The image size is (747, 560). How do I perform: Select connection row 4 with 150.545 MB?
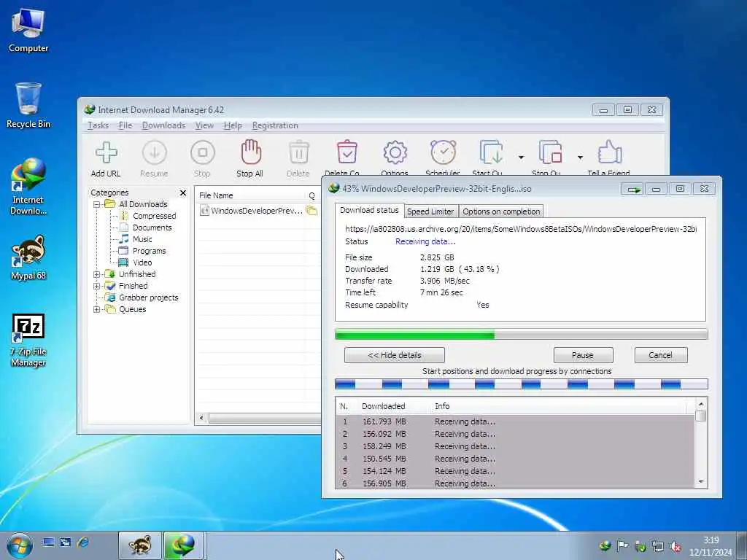point(515,459)
